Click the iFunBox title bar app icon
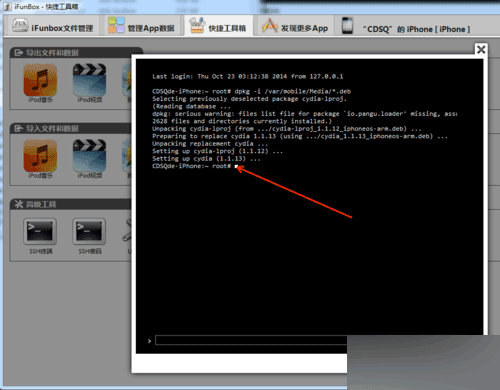Screen dimensions: 500x390 [7, 6]
